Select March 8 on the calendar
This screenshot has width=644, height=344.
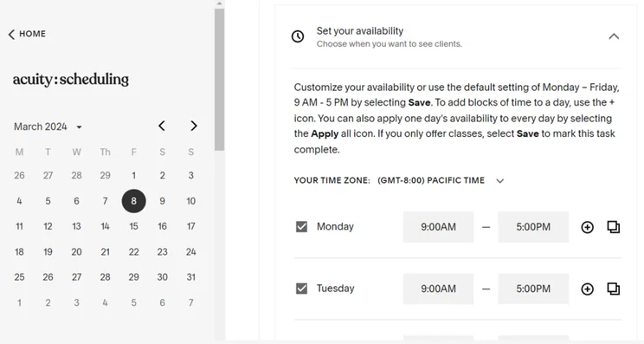133,201
